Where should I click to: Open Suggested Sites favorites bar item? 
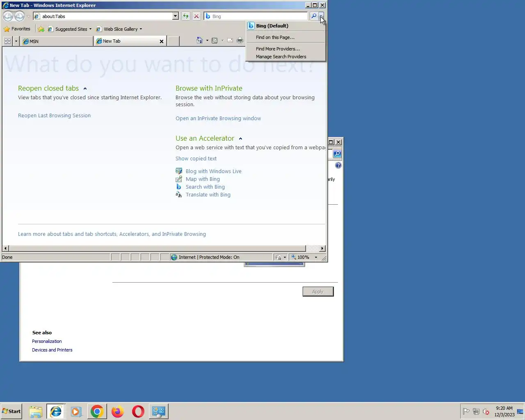click(70, 29)
